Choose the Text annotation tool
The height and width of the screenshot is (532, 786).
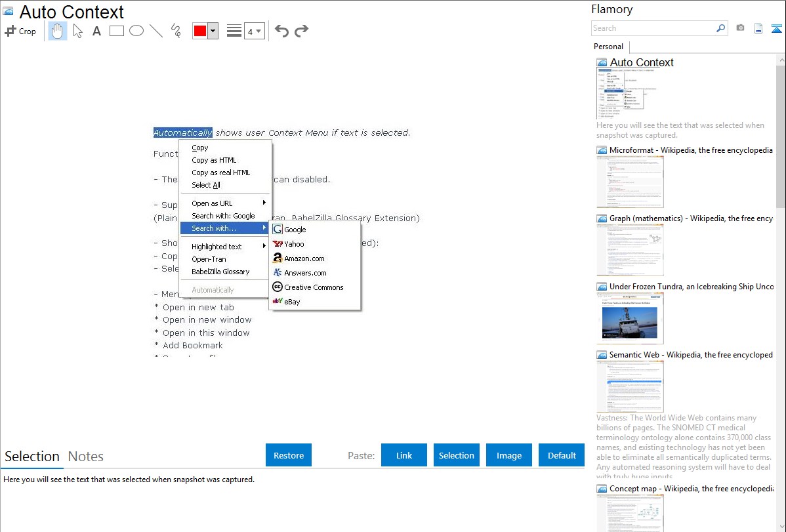pyautogui.click(x=96, y=31)
